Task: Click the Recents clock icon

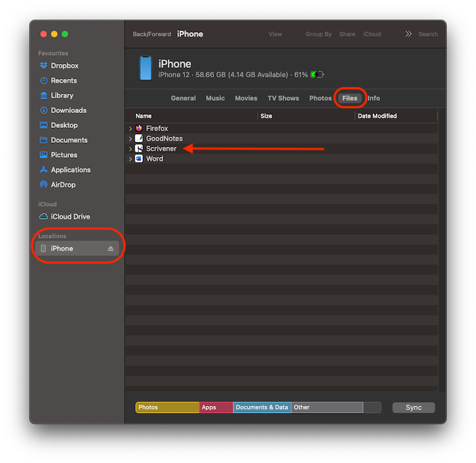Action: point(44,80)
